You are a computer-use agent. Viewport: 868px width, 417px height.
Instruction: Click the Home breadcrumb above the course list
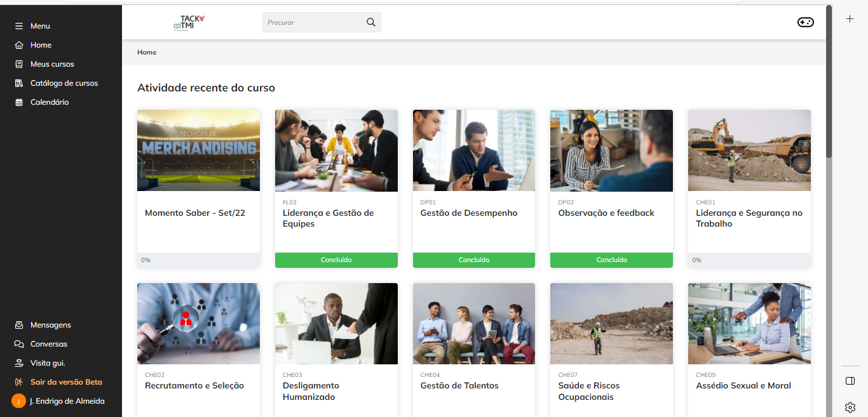click(x=147, y=52)
